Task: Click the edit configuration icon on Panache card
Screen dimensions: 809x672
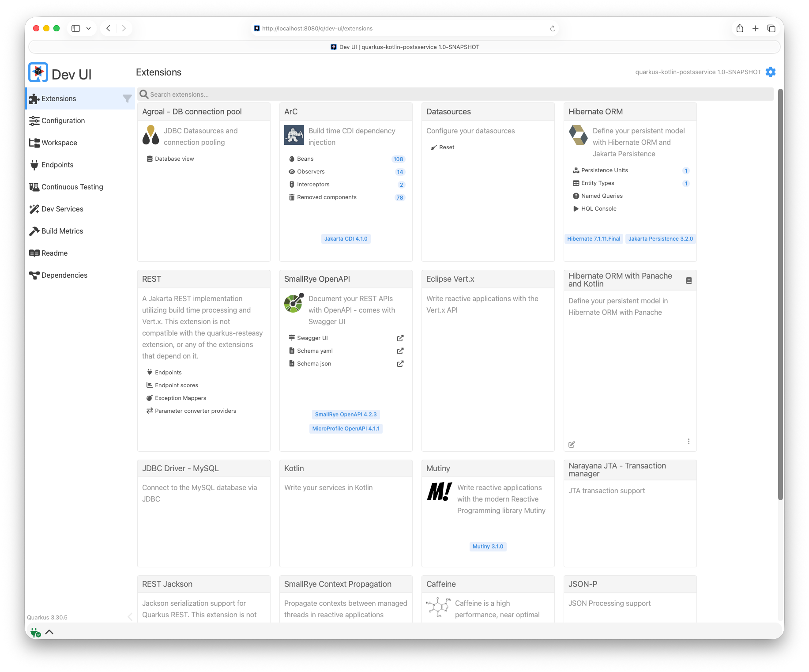Action: pos(572,444)
